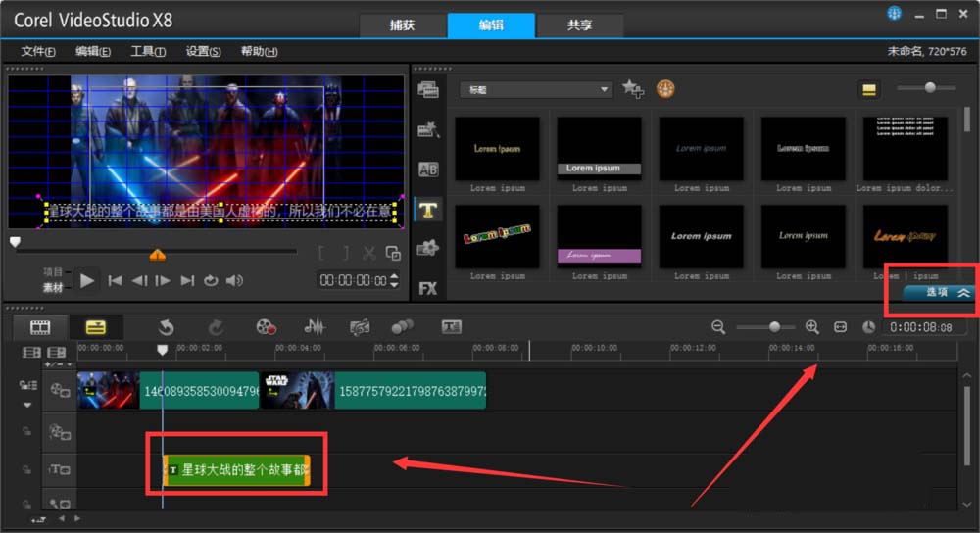The height and width of the screenshot is (533, 980).
Task: Open the Sound Mixer waveform icon
Action: (x=314, y=327)
